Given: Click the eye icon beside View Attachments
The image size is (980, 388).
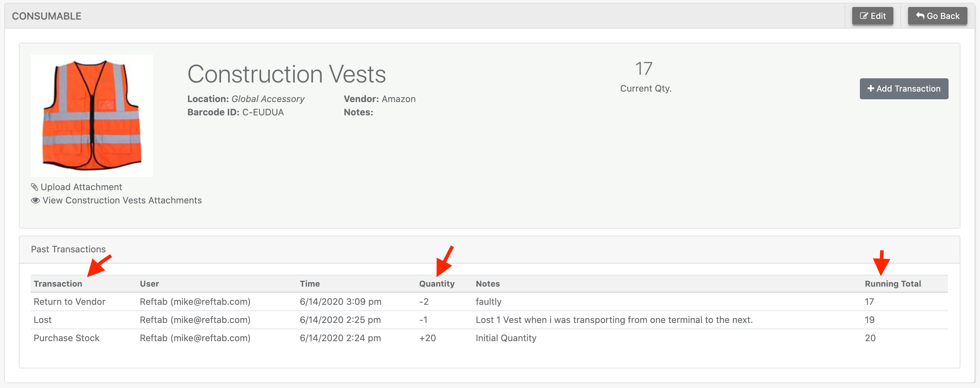Looking at the screenshot, I should click(x=35, y=201).
